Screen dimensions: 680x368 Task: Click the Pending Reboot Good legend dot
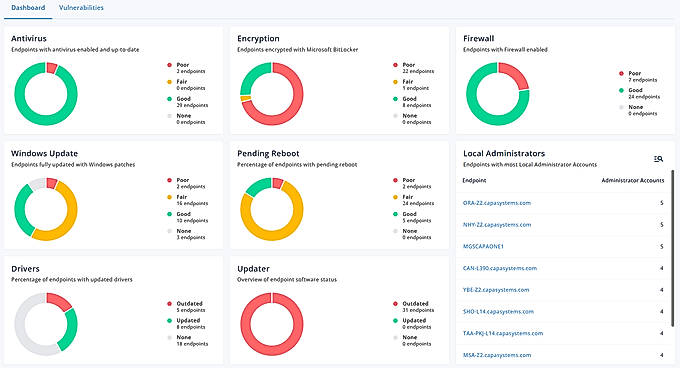click(395, 214)
